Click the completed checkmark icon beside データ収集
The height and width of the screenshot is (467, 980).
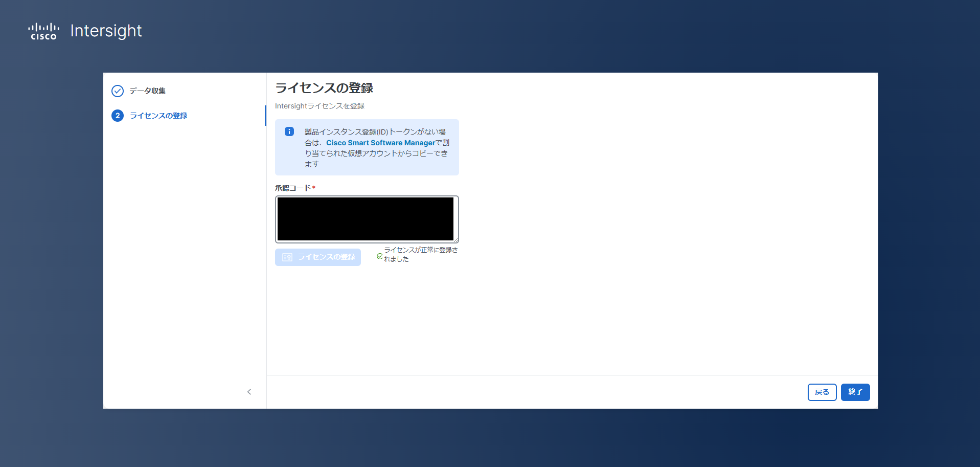coord(118,91)
